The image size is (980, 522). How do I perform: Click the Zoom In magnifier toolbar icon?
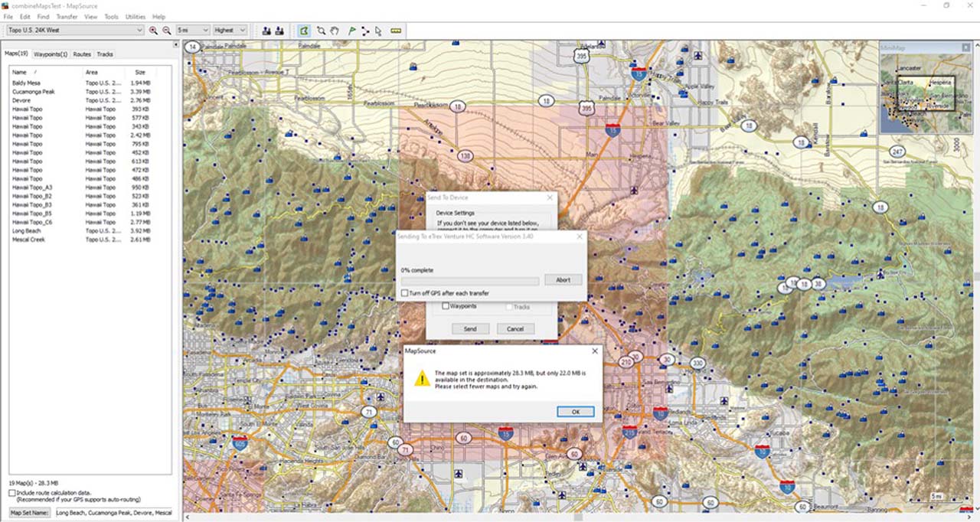pyautogui.click(x=154, y=31)
